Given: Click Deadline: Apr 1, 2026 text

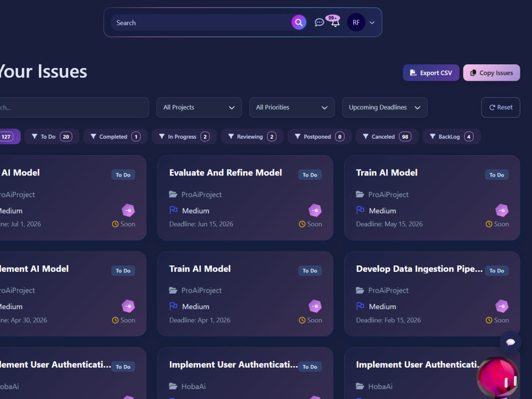Looking at the screenshot, I should [x=199, y=320].
